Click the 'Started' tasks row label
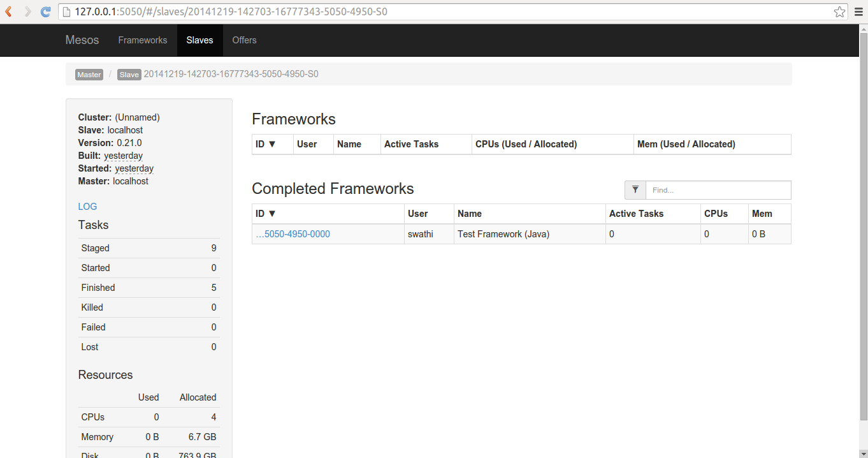This screenshot has width=868, height=458. [96, 268]
